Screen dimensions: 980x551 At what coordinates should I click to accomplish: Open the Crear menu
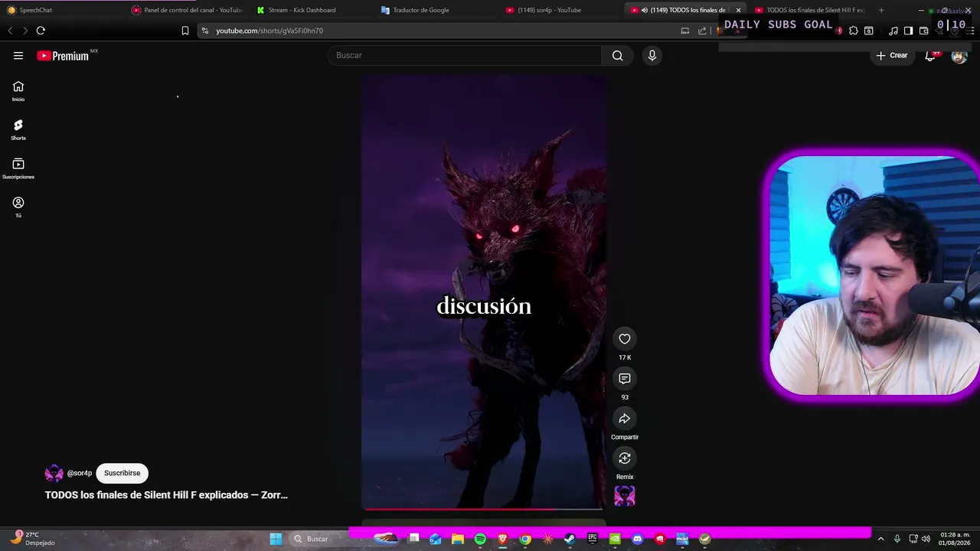pyautogui.click(x=892, y=55)
